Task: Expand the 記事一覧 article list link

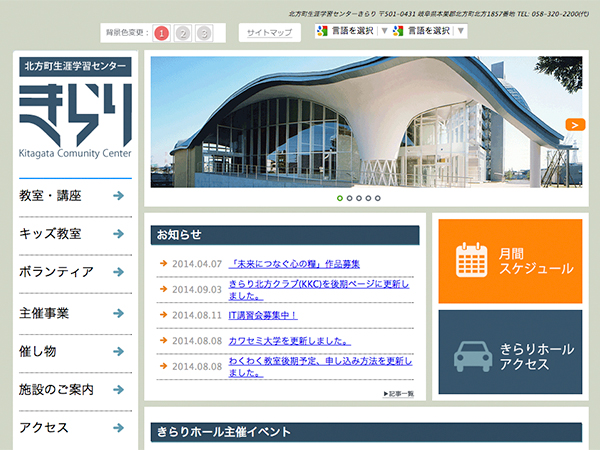Action: [398, 394]
